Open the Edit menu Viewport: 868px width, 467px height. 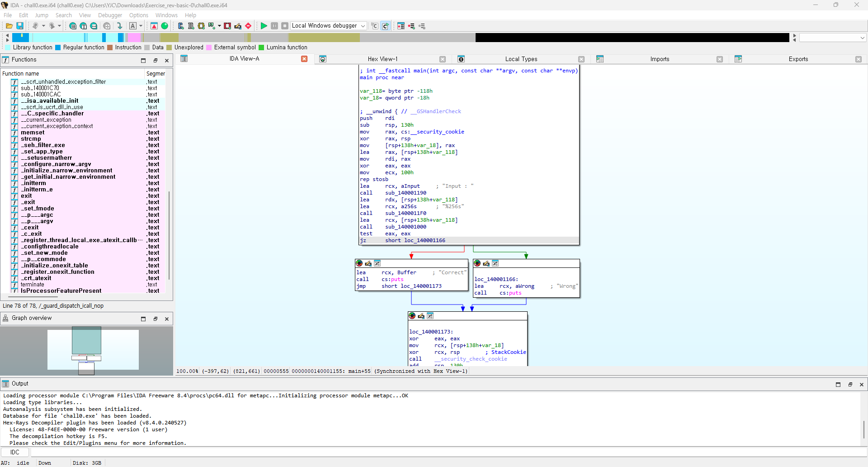click(24, 15)
